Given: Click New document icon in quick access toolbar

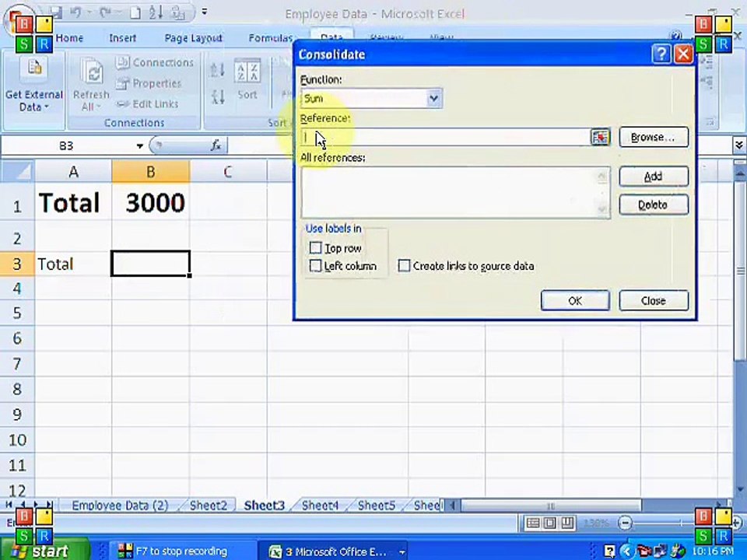Looking at the screenshot, I should pos(135,13).
